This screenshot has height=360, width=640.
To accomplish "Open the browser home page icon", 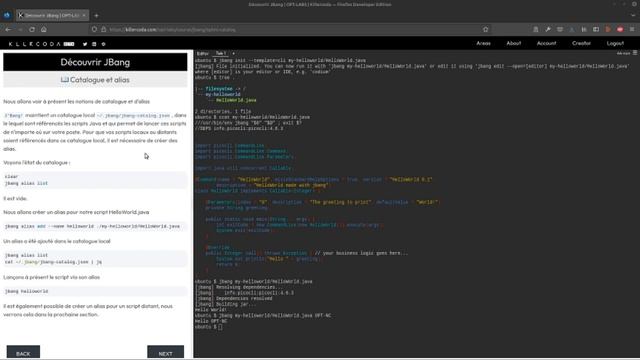I will point(44,29).
